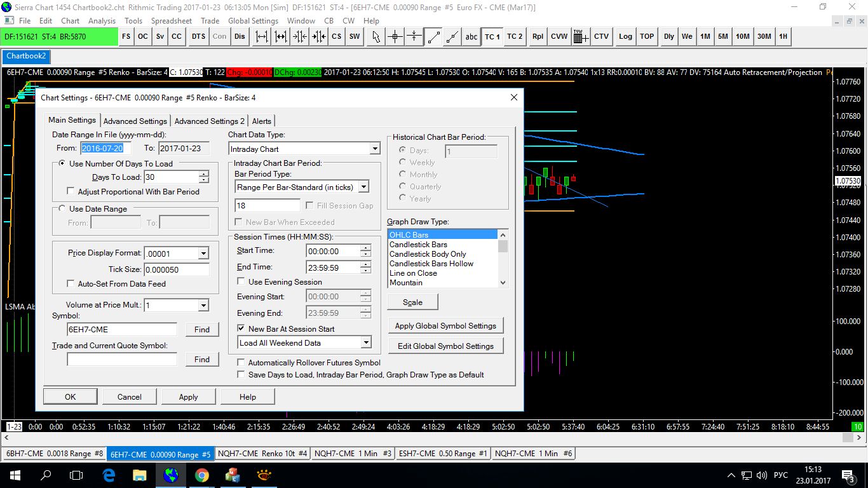Viewport: 868px width, 488px height.
Task: Open Google Chrome from the taskbar
Action: (201, 475)
